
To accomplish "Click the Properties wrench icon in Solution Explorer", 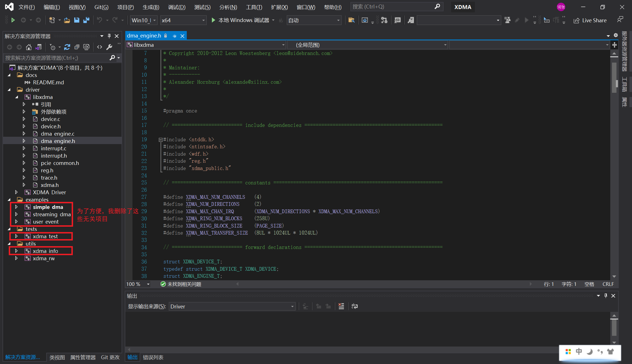I will pos(109,47).
